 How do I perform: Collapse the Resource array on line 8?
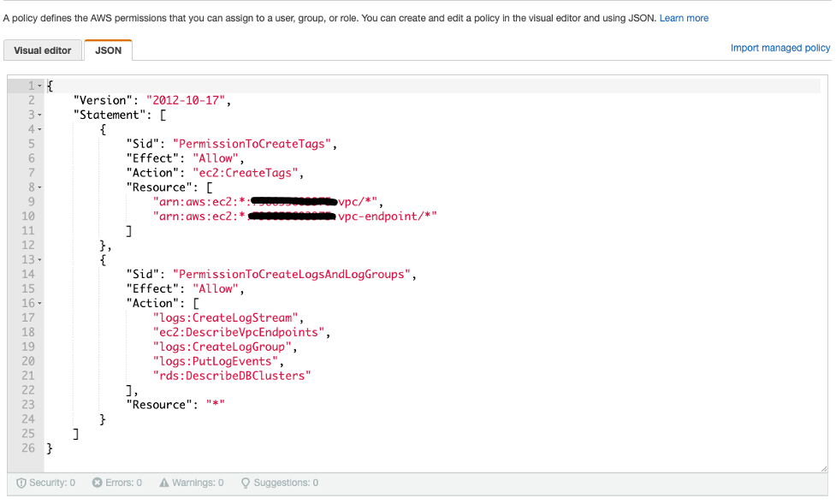point(38,187)
